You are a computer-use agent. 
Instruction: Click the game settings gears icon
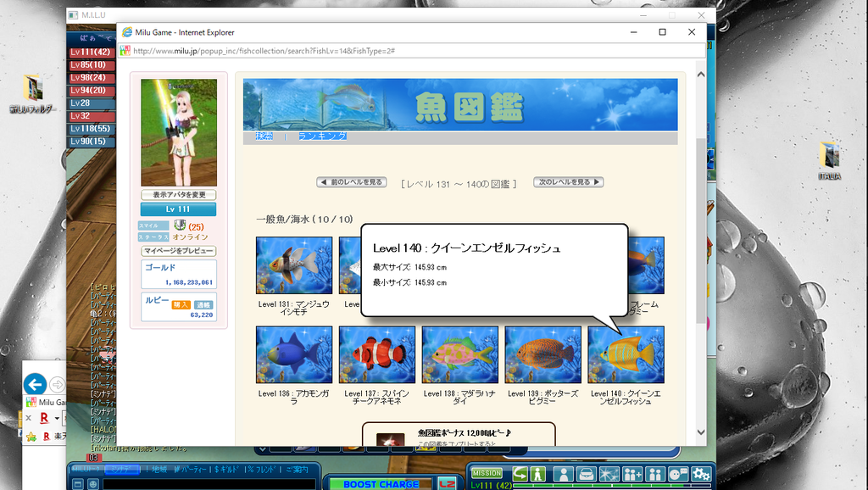[700, 474]
